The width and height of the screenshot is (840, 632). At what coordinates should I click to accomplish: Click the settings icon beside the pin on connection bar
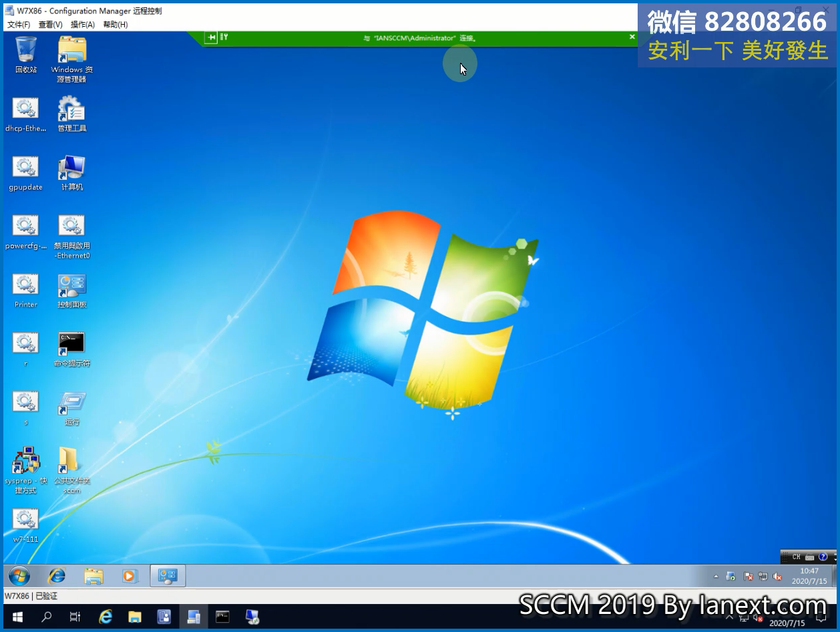[224, 37]
